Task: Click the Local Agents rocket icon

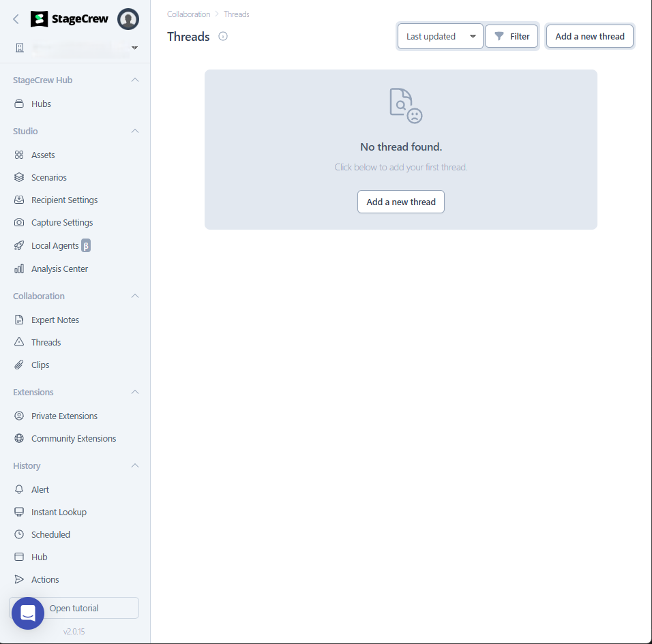Action: [19, 245]
